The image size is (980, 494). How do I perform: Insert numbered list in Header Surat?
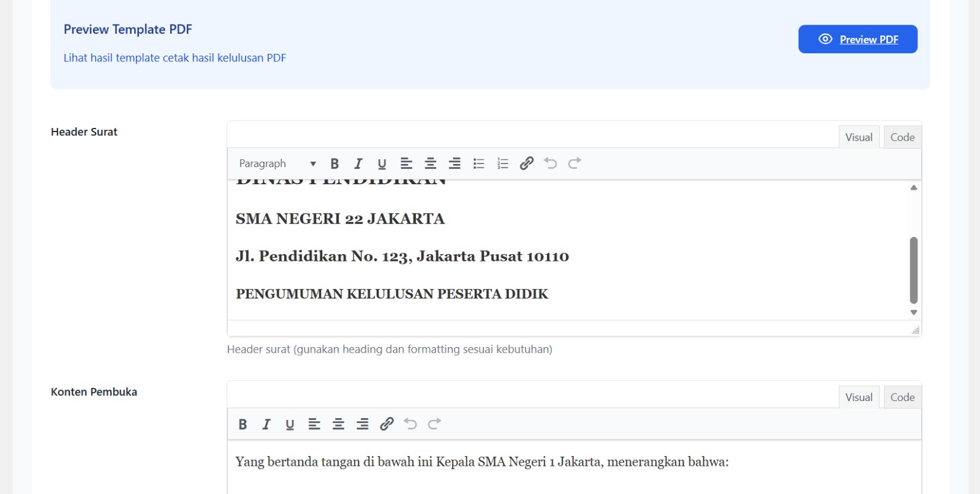(503, 163)
